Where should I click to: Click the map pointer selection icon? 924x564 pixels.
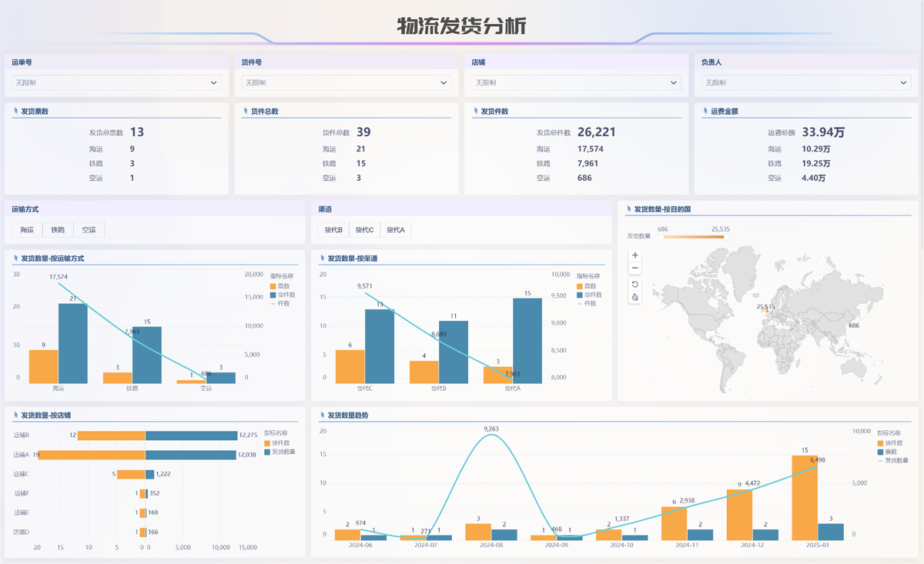(634, 297)
